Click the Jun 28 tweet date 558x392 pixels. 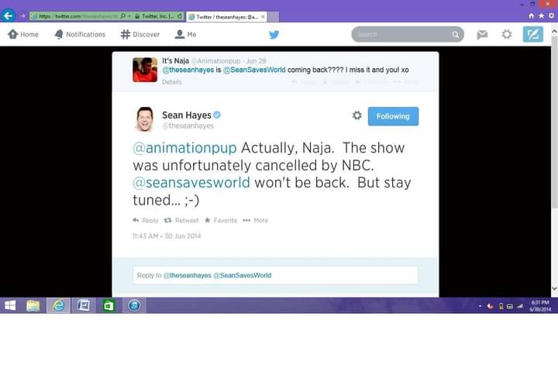[256, 61]
